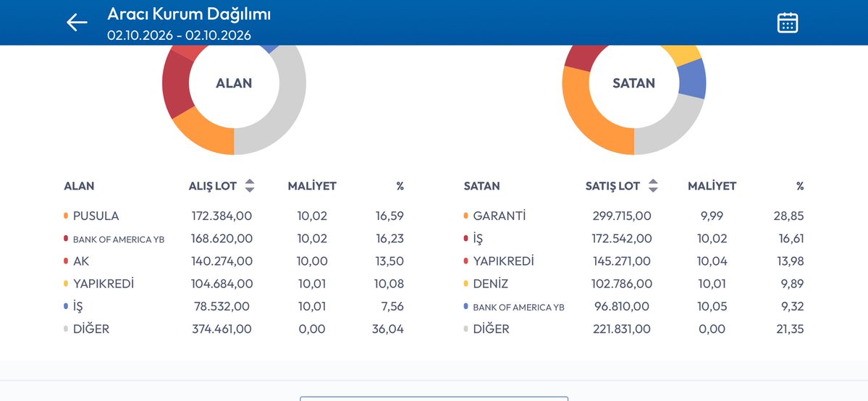Click PUSULA lot value 172.384,00

pos(222,216)
